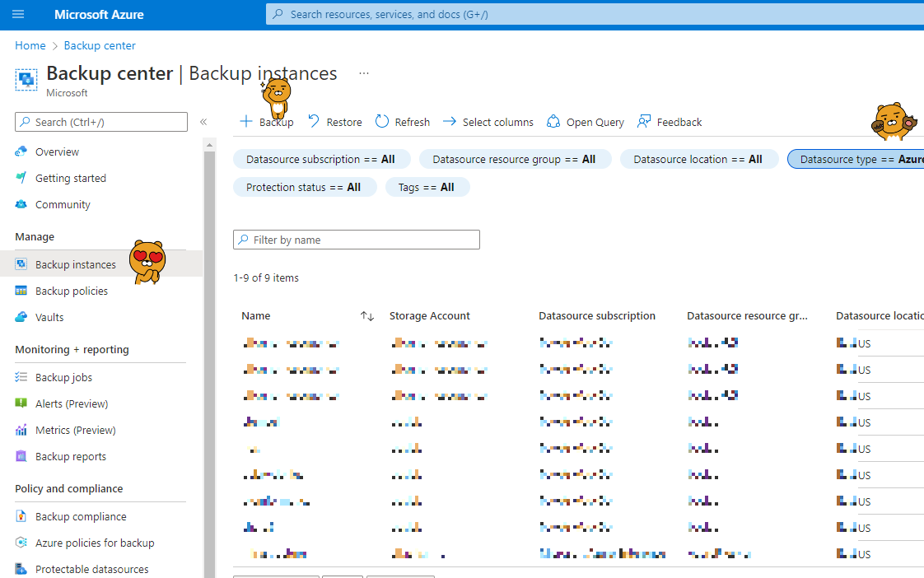Click the Datasource subscription column header
The width and height of the screenshot is (924, 578).
(x=597, y=316)
